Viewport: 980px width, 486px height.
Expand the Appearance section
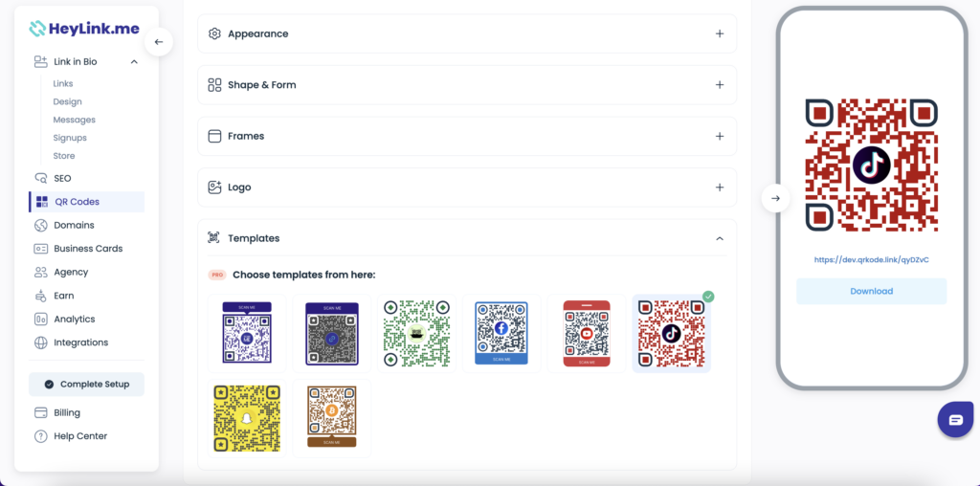click(467, 33)
